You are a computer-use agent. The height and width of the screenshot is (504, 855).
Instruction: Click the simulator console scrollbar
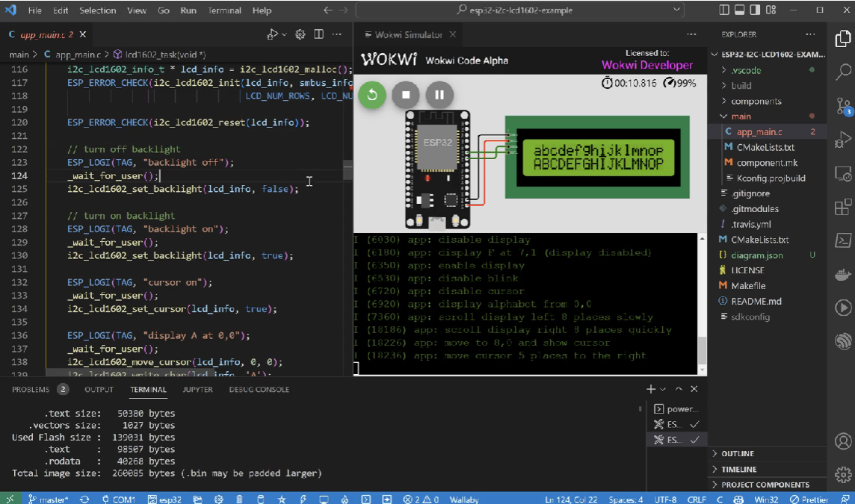point(702,350)
